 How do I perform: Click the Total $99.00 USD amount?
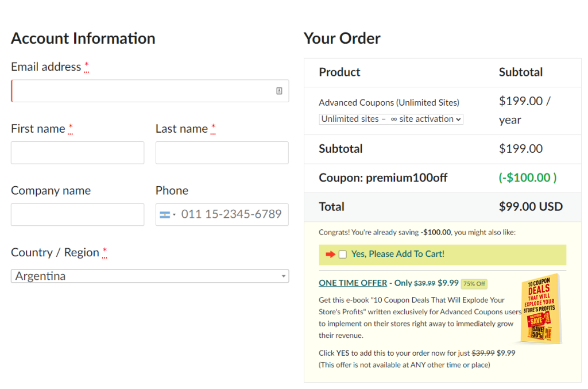click(530, 207)
